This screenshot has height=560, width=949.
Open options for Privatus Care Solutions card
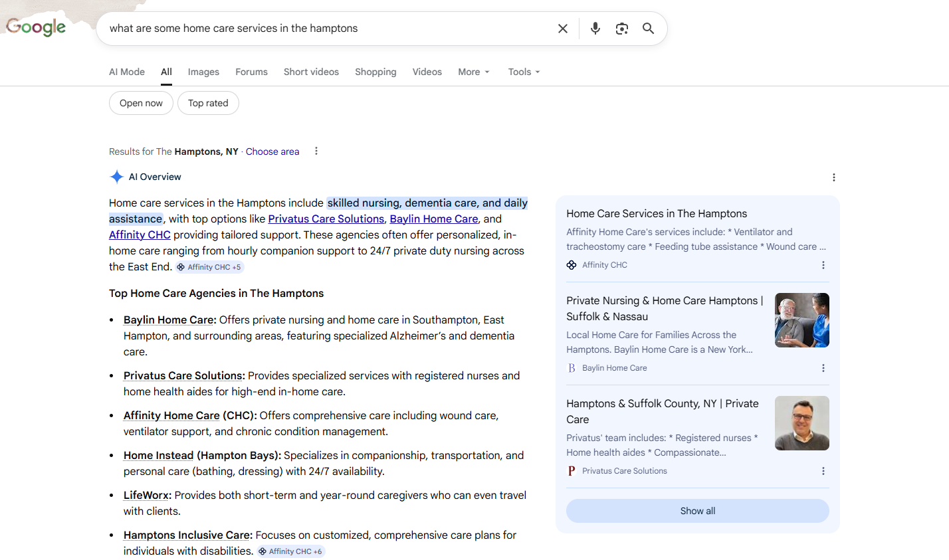click(823, 471)
